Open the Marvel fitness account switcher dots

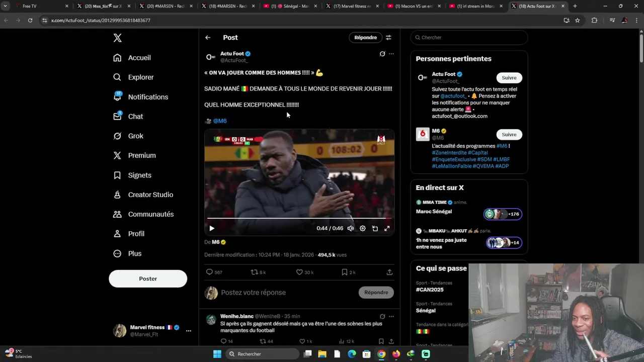pyautogui.click(x=189, y=331)
